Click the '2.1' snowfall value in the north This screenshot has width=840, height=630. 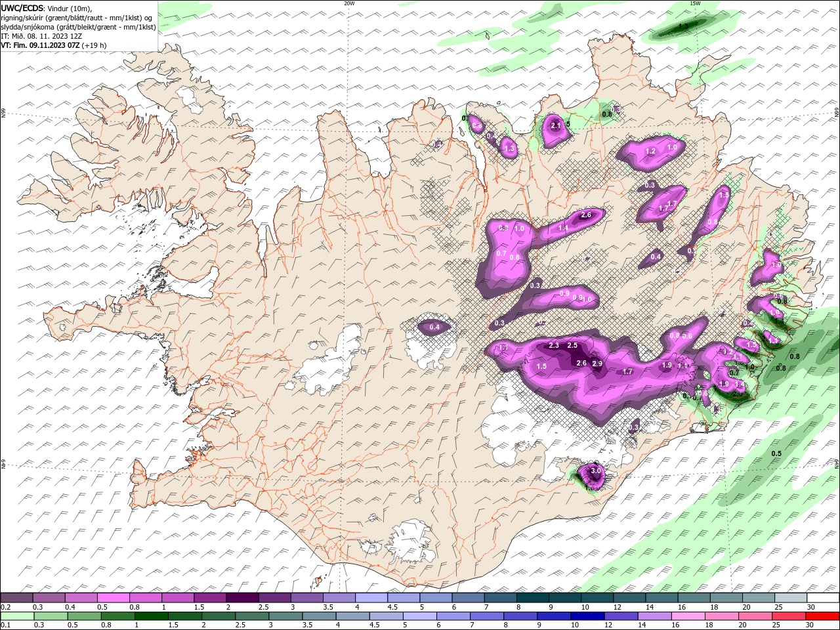555,125
